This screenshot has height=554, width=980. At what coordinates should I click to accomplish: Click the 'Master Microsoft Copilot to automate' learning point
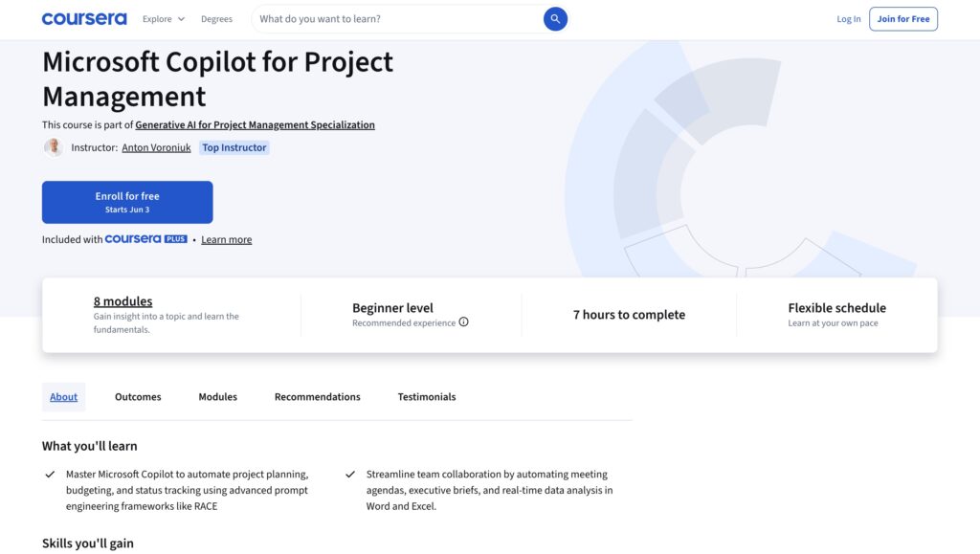pyautogui.click(x=188, y=490)
